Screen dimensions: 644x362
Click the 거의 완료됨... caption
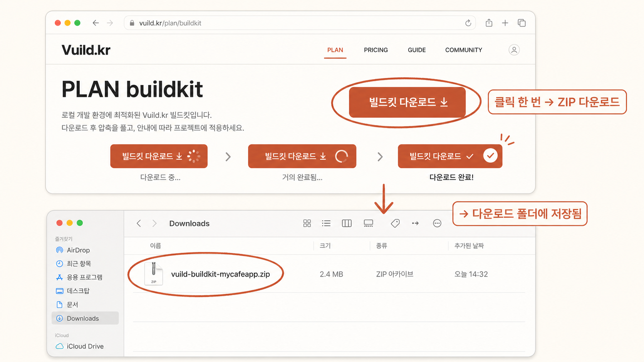click(302, 177)
